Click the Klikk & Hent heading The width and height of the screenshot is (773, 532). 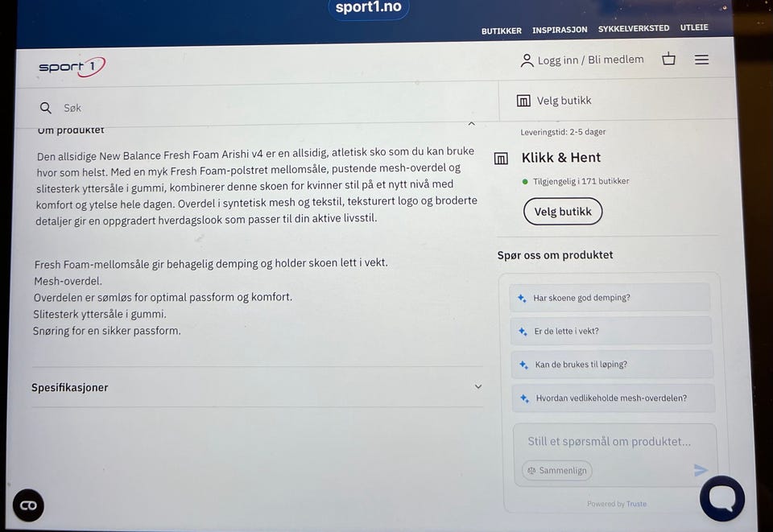coord(561,158)
